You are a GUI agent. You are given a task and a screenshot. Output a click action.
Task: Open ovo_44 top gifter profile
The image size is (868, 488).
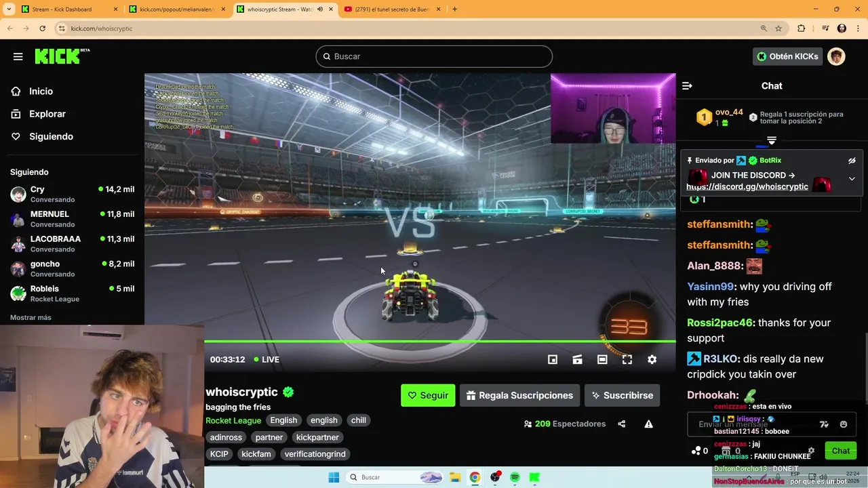[729, 113]
